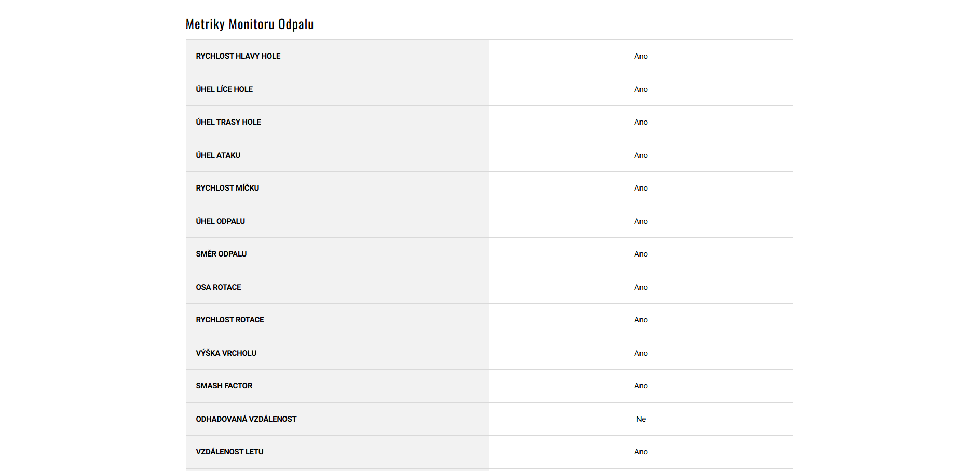Select the RYCHLOST HLAVY HOLE row label
Viewport: 980px width, 471px height.
(x=238, y=56)
